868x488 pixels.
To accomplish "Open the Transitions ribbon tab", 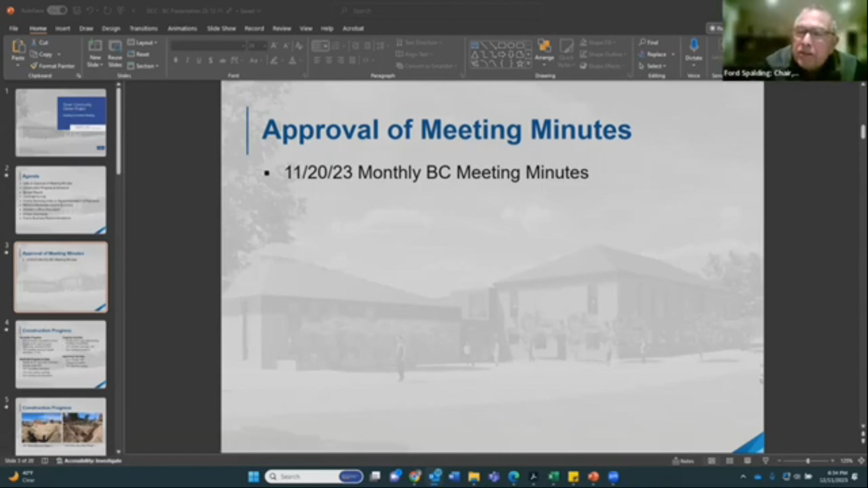I will click(143, 29).
